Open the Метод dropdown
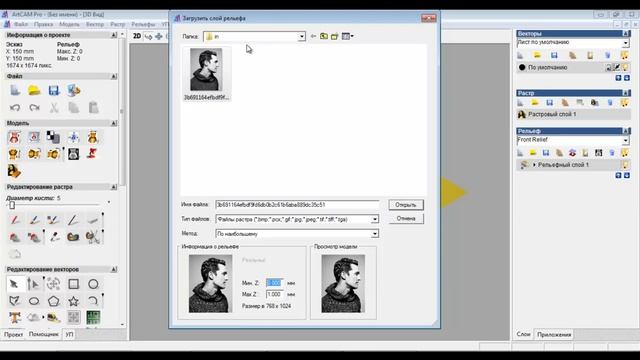 (x=375, y=234)
